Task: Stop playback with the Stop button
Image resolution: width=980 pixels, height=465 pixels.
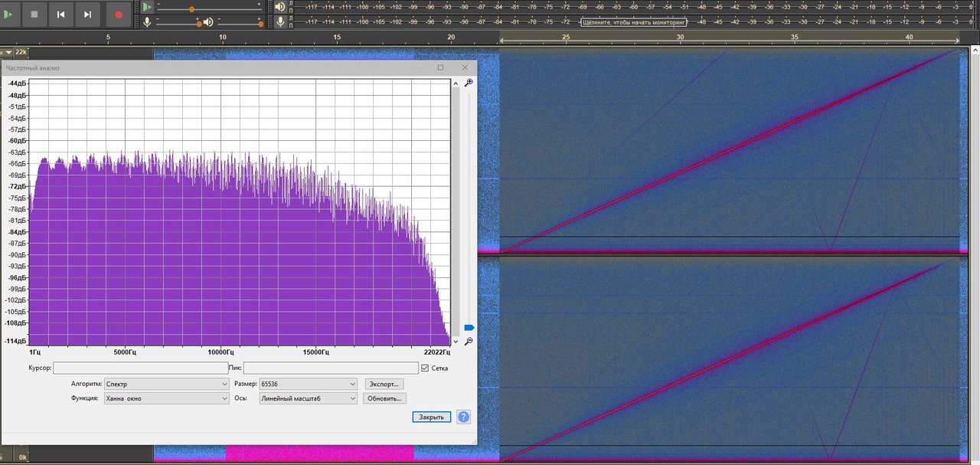Action: 34,14
